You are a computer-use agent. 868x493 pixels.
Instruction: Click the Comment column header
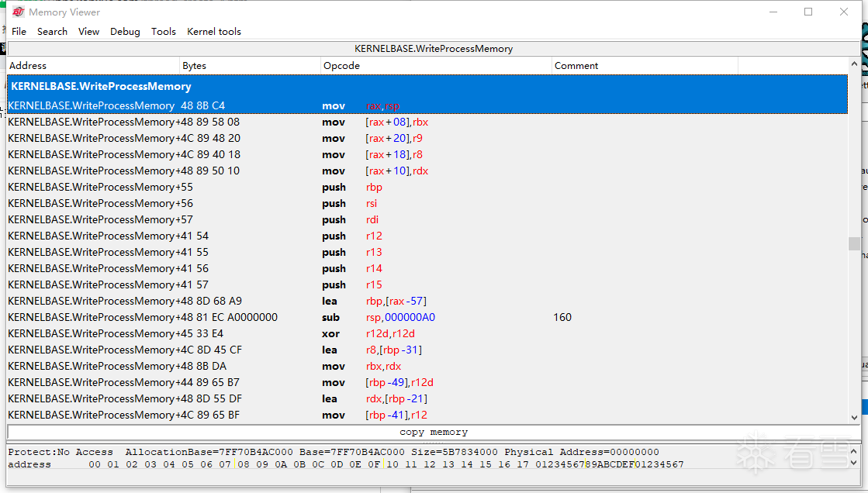point(645,66)
